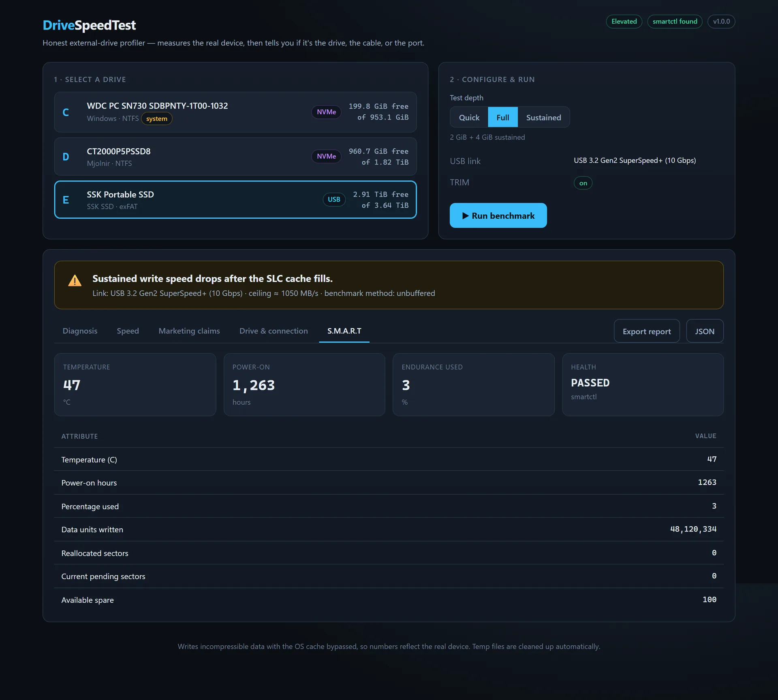Select drive E SSK Portable SSD

(235, 200)
